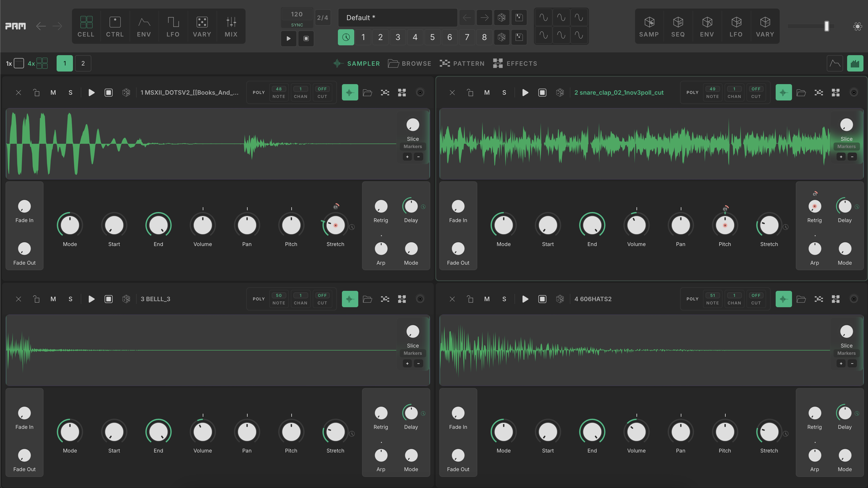This screenshot has width=868, height=488.
Task: Click the folder browse icon in cell 1
Action: click(x=367, y=92)
